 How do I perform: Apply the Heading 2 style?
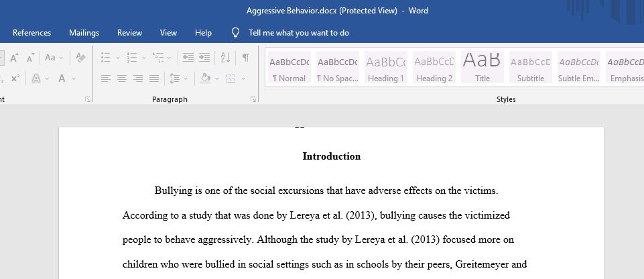pos(434,67)
